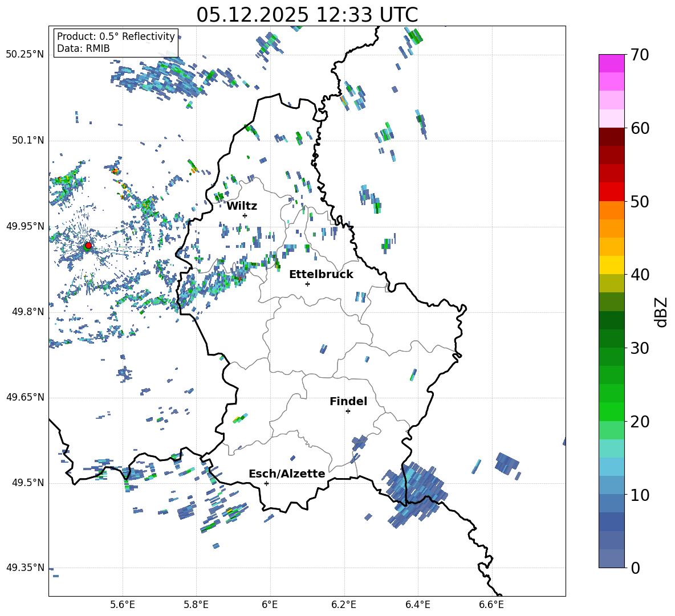Click the dBZ colorbar axis label
This screenshot has width=675, height=616.
coord(661,312)
